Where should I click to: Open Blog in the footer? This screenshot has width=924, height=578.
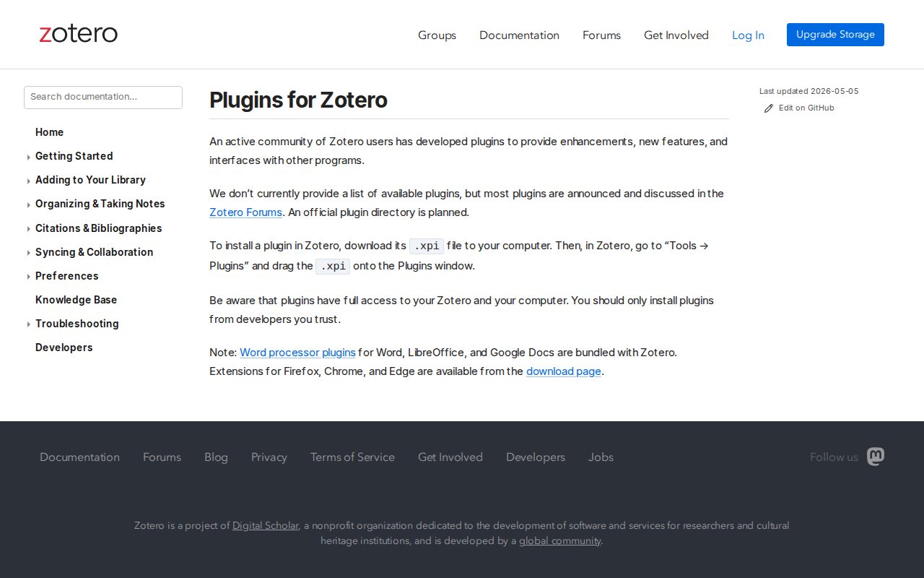[x=216, y=457]
